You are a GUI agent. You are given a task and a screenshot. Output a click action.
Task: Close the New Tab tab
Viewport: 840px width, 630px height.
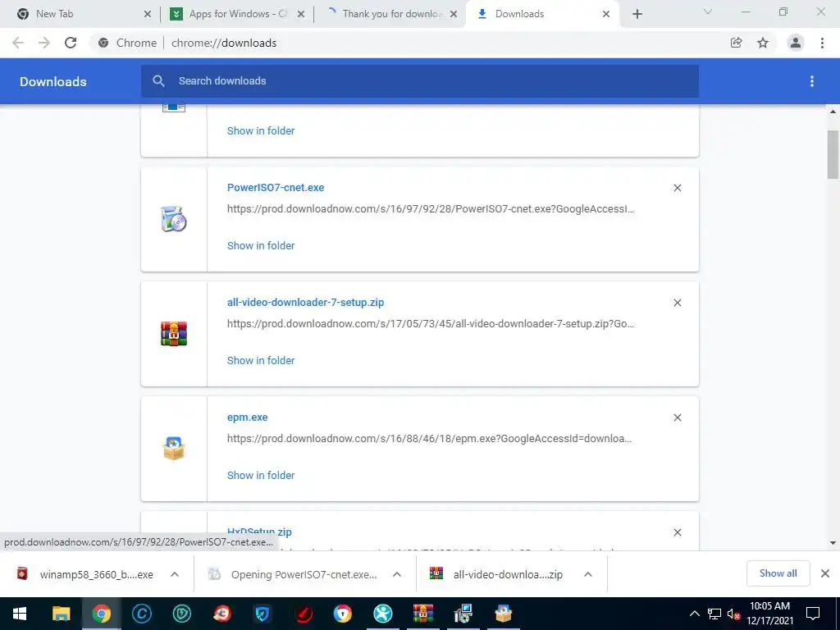(148, 14)
